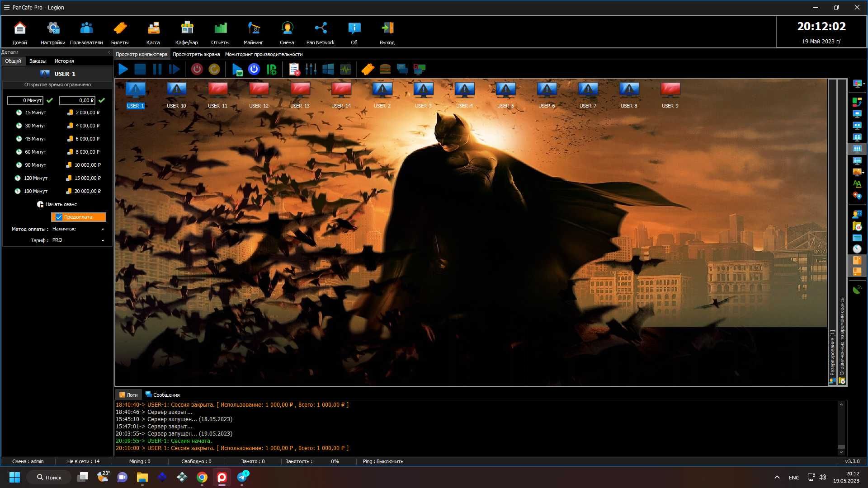Open the sliders mixer icon in toolbar
The image size is (868, 488).
click(311, 69)
